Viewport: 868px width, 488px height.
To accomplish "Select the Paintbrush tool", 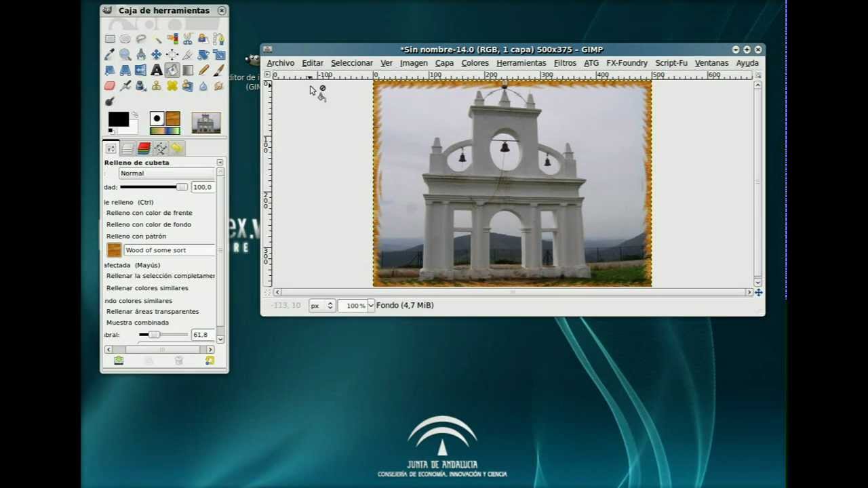I will coord(219,70).
